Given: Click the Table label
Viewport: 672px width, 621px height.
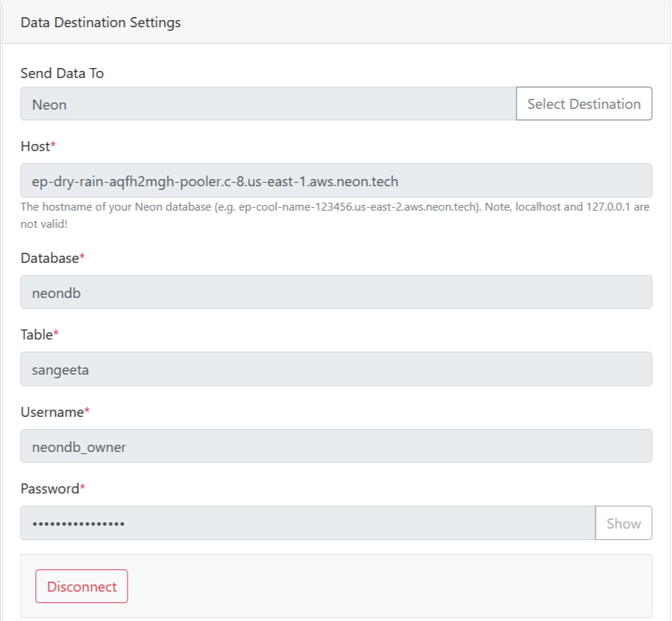Looking at the screenshot, I should coord(39,334).
